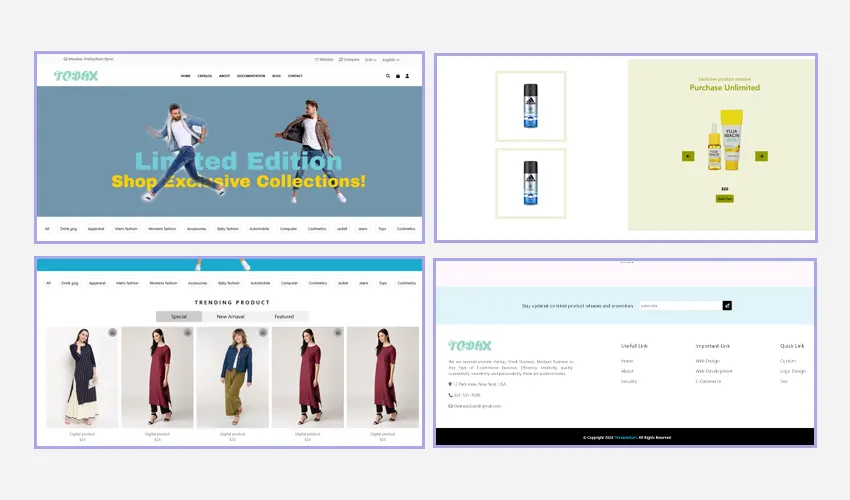The height and width of the screenshot is (500, 850).
Task: Select Computer category above Trending Product
Action: click(x=289, y=283)
